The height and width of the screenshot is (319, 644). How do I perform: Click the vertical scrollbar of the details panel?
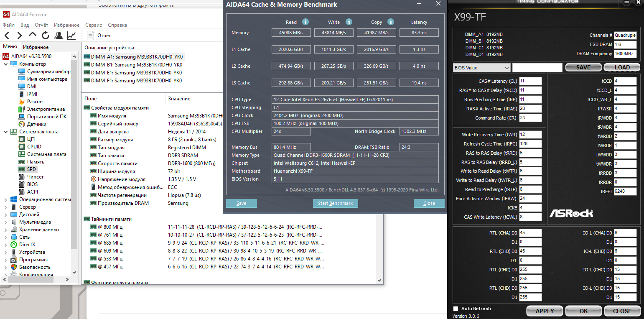pos(379,189)
